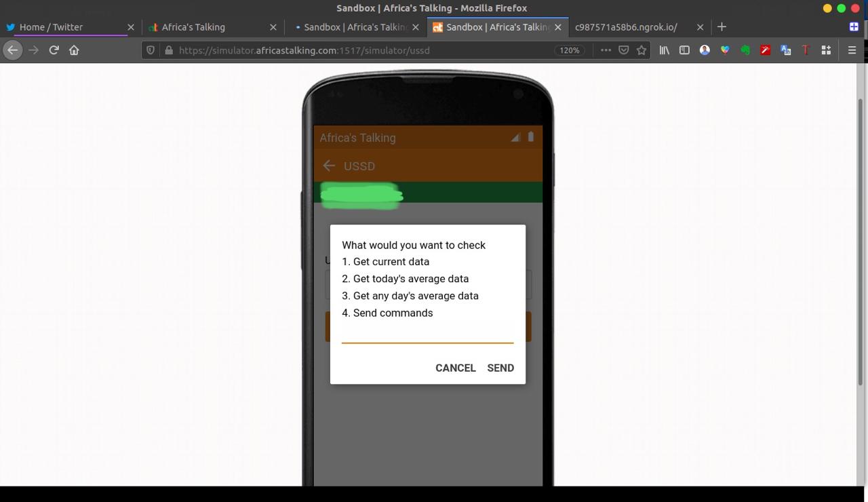Switch to the Africa's Talking tab

click(x=214, y=27)
